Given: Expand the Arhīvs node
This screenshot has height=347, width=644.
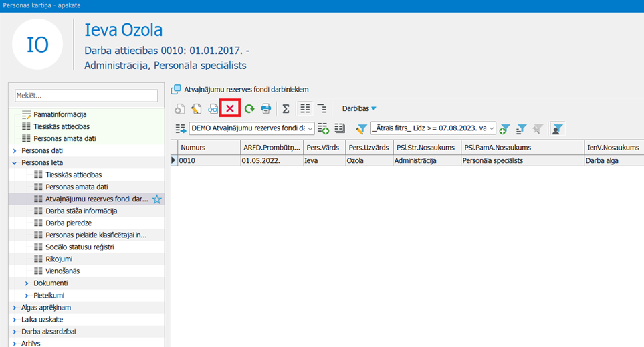Looking at the screenshot, I should (x=15, y=343).
